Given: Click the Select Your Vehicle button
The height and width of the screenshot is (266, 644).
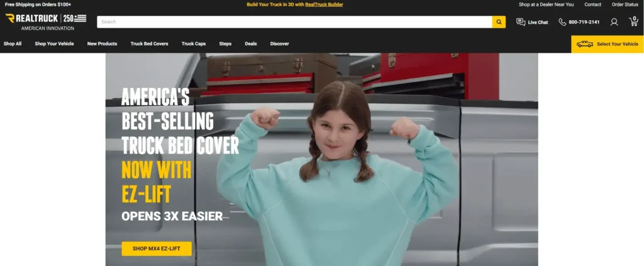Looking at the screenshot, I should (x=608, y=44).
